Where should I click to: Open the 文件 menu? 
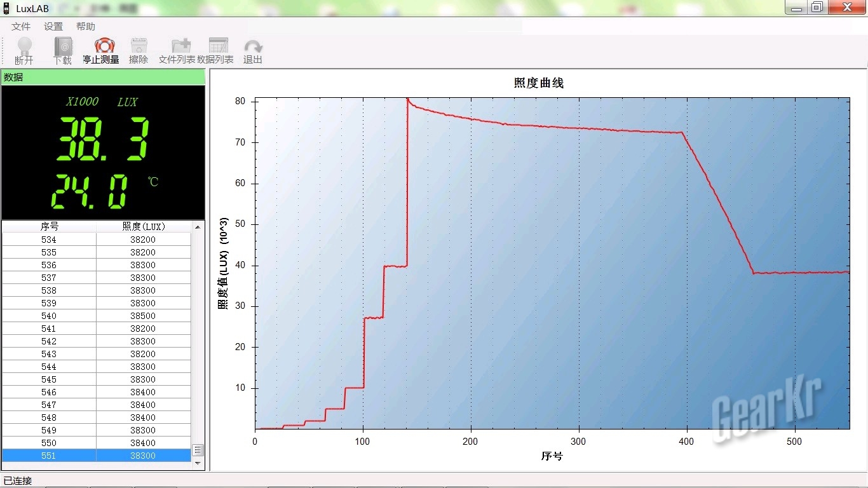pyautogui.click(x=21, y=27)
